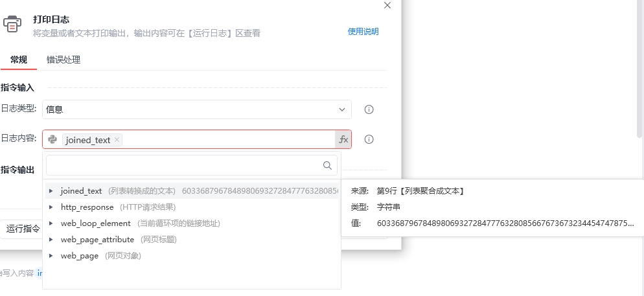Image resolution: width=644 pixels, height=296 pixels.
Task: Open the 使用说明 link
Action: tap(363, 32)
